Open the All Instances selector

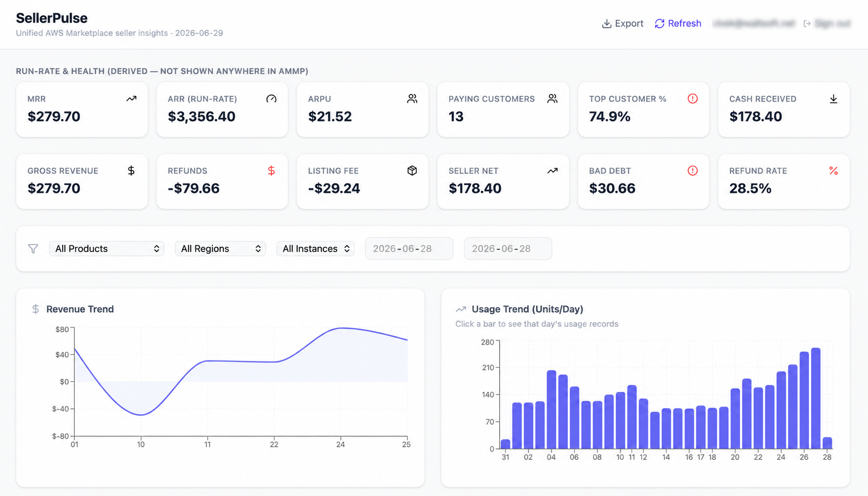pyautogui.click(x=315, y=249)
